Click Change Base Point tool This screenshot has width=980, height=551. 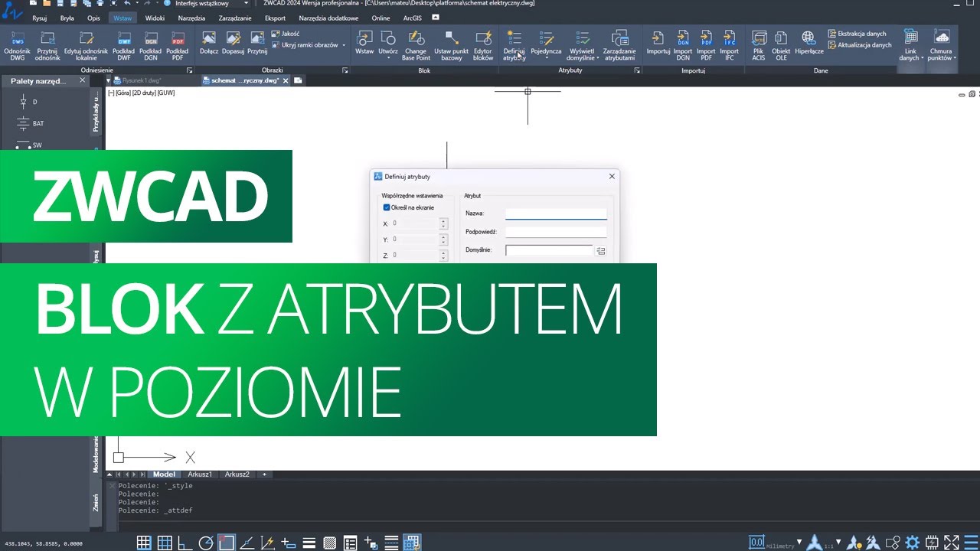click(416, 45)
